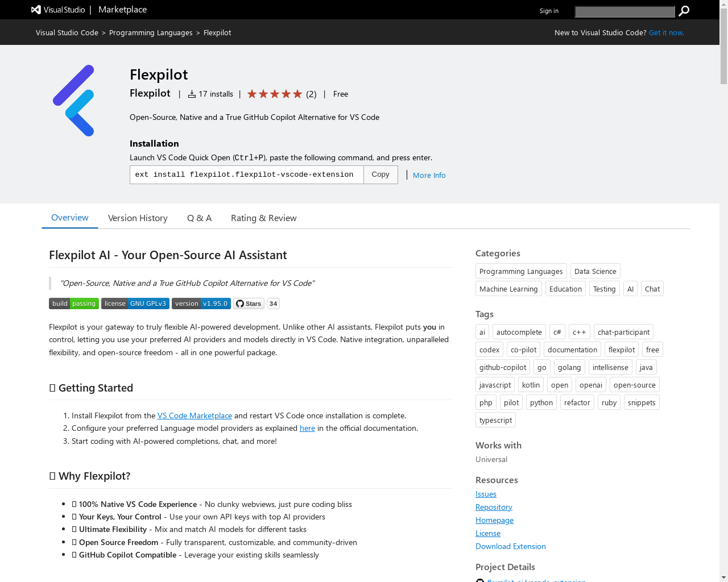Viewport: 728px width, 582px height.
Task: Click the kotlin tag
Action: (531, 385)
